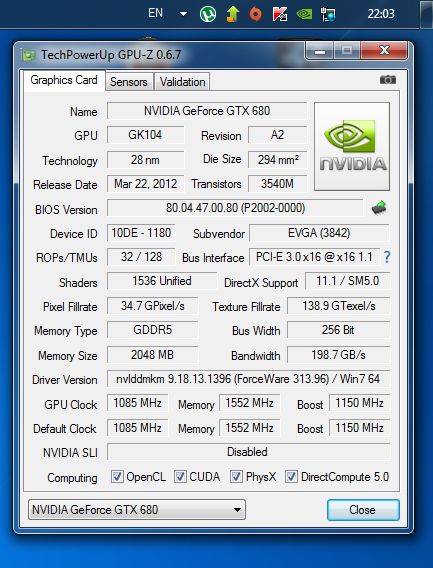Click the Subvendor EVGA (3842) field
Viewport: 433px width, 568px height.
coord(319,233)
